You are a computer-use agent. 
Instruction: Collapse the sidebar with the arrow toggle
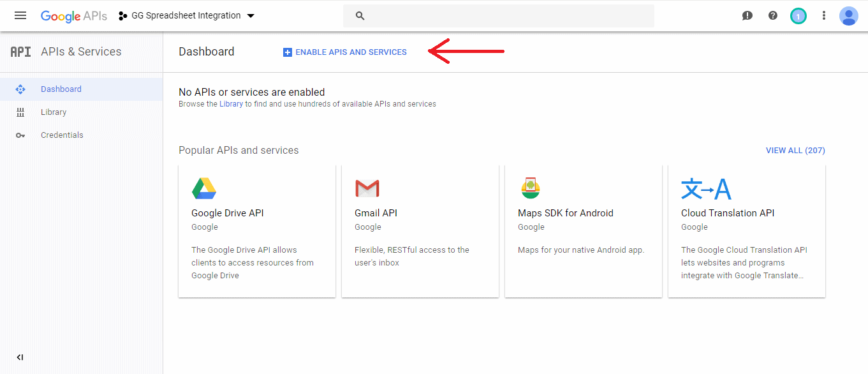tap(20, 357)
